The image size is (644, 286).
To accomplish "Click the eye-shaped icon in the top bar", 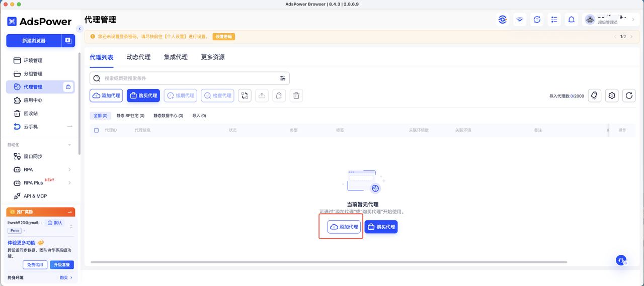I will (x=503, y=20).
